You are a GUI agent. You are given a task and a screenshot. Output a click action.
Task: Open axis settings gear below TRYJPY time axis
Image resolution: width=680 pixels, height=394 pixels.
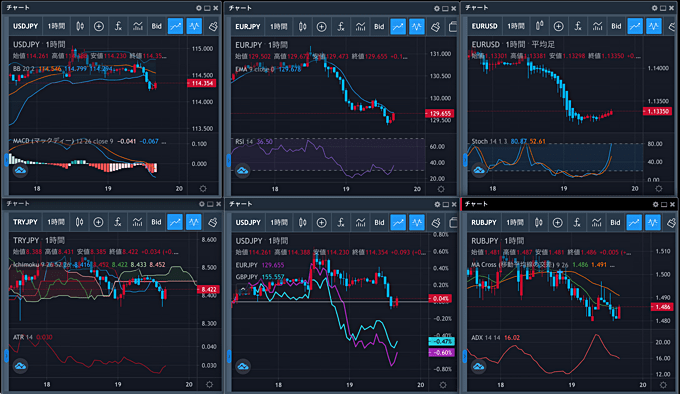pyautogui.click(x=209, y=384)
